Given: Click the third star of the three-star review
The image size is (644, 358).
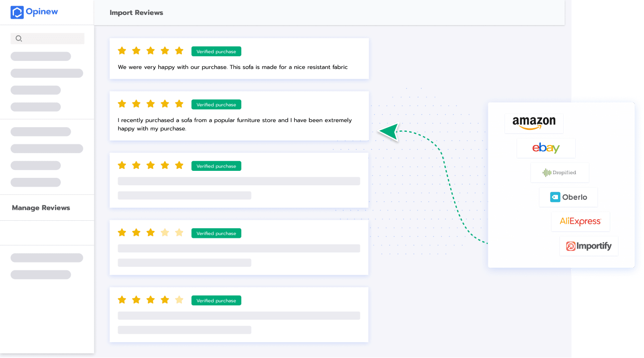Looking at the screenshot, I should (x=150, y=232).
